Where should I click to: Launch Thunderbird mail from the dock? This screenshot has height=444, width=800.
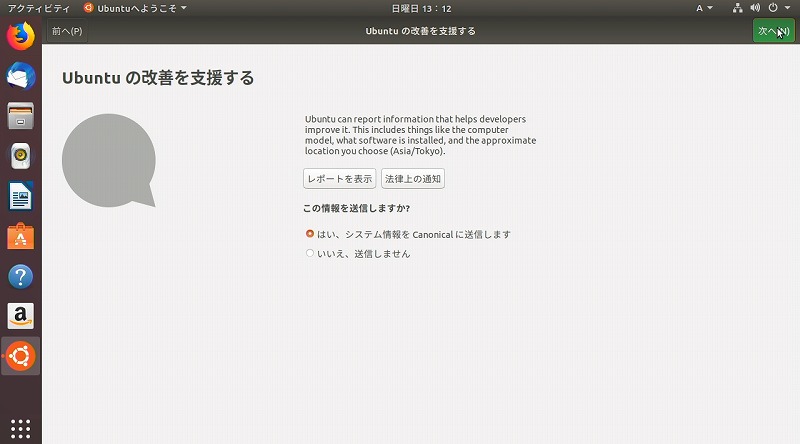tap(20, 76)
